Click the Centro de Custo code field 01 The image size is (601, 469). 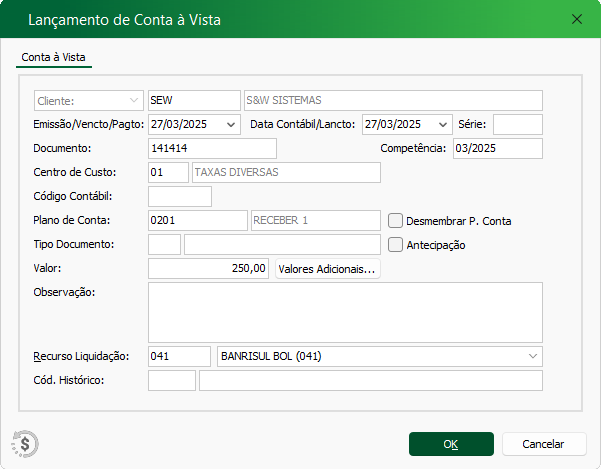point(168,172)
